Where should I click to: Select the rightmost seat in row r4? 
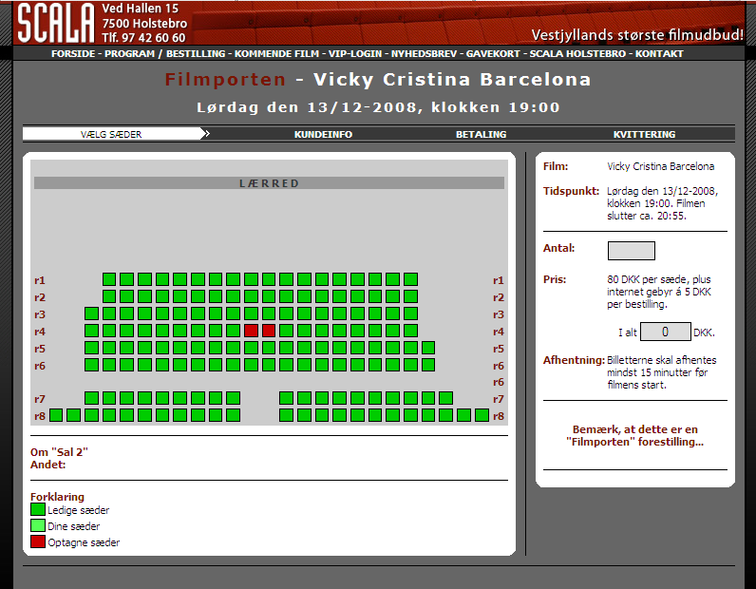click(411, 331)
